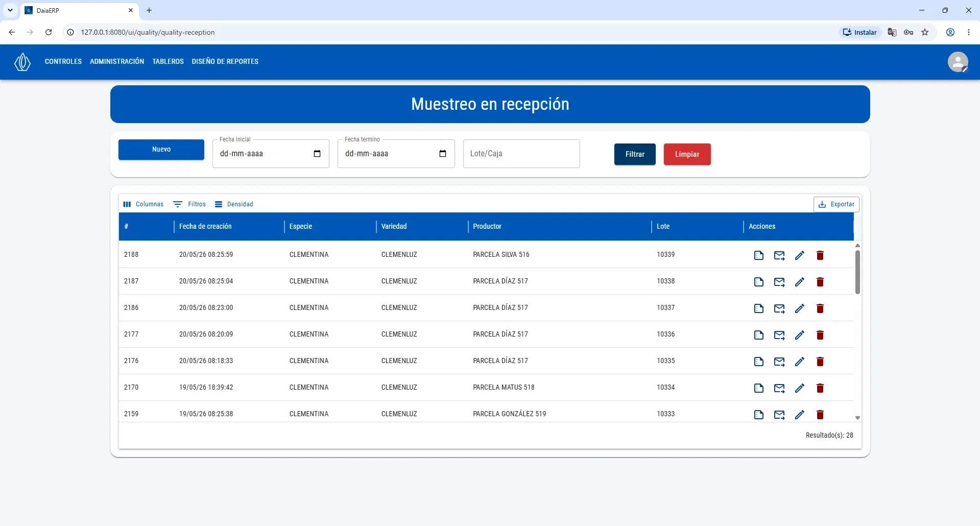Open the Filtros panel

click(x=189, y=204)
